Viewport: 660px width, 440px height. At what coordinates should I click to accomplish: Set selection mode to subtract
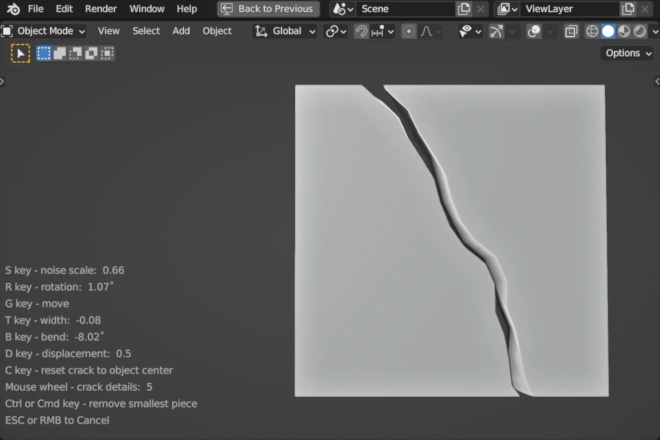click(x=75, y=53)
